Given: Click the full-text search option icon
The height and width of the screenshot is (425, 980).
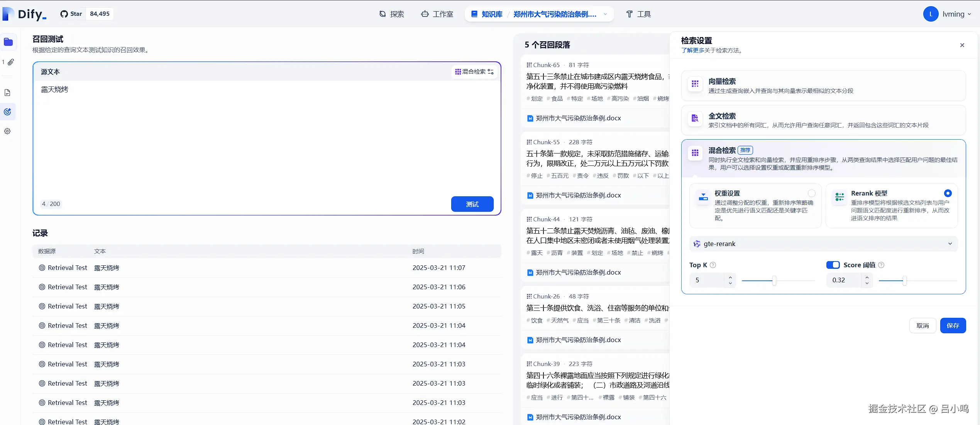Looking at the screenshot, I should [x=695, y=118].
